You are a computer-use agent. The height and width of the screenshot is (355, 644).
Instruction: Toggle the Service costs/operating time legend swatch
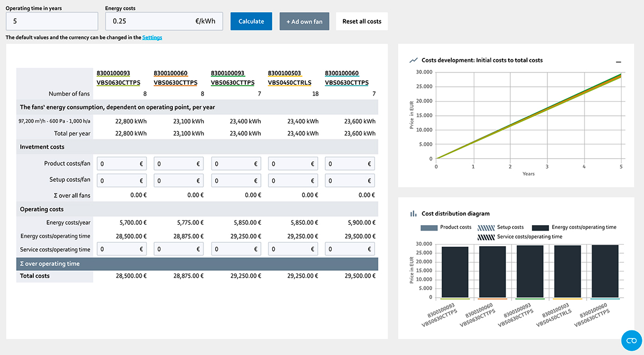486,236
